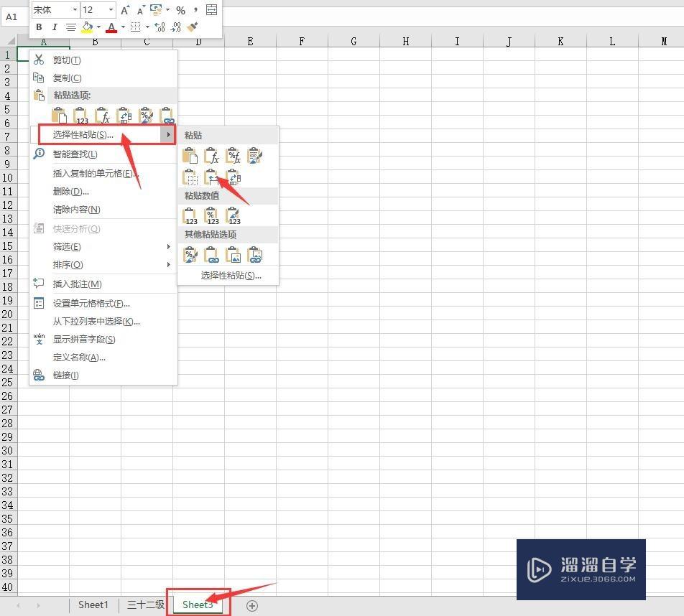This screenshot has height=616, width=684.
Task: Select the Paste Link icon under 其他粘贴选项
Action: [x=211, y=255]
